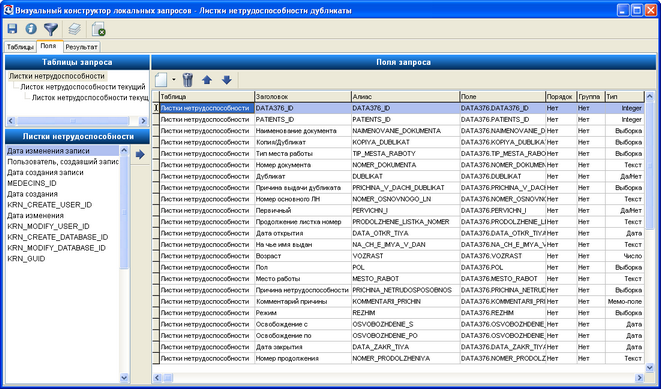
Task: Click the Тип column header
Action: (624, 97)
